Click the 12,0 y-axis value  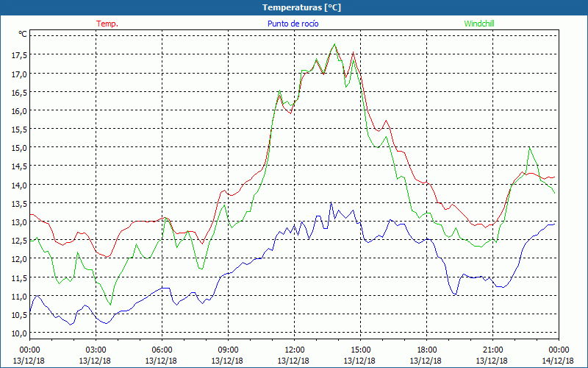19,259
